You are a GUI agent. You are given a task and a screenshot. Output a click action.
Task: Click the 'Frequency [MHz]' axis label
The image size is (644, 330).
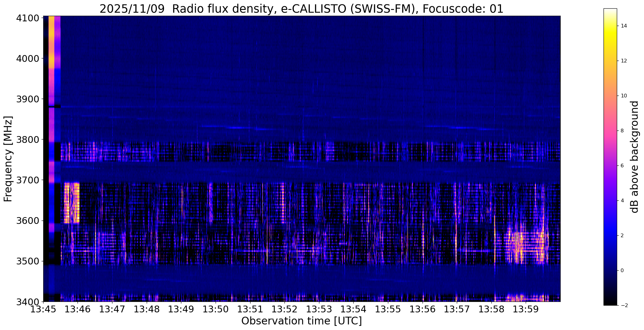8,159
